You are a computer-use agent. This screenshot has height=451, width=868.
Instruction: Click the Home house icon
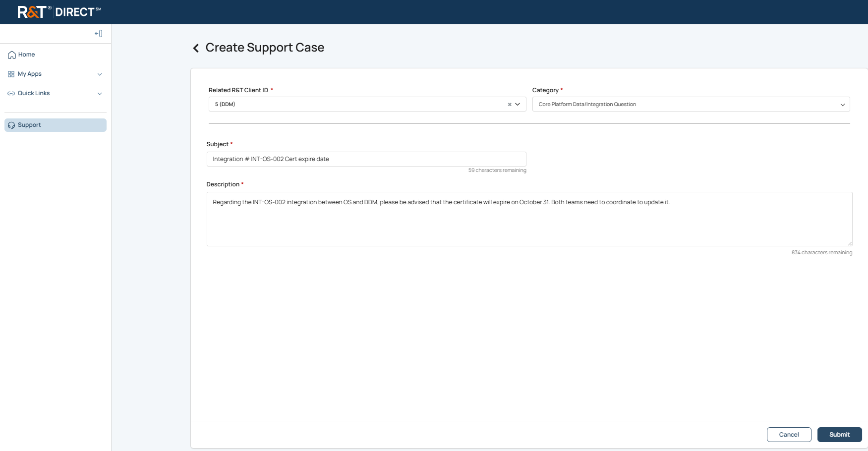(x=11, y=55)
